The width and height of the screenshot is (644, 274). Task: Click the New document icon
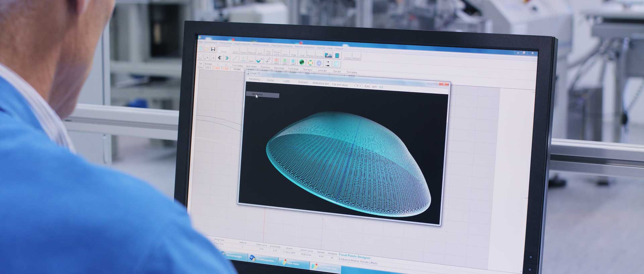pyautogui.click(x=201, y=49)
